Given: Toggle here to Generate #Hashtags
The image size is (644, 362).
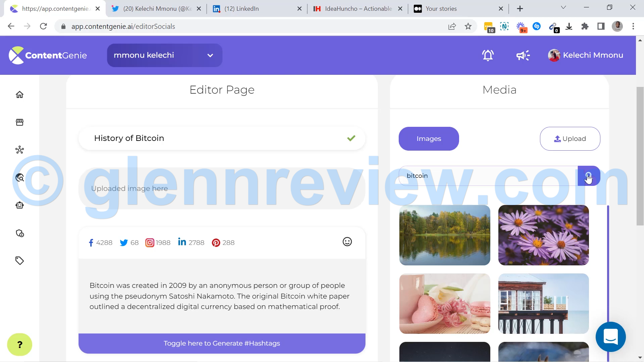Looking at the screenshot, I should tap(222, 343).
